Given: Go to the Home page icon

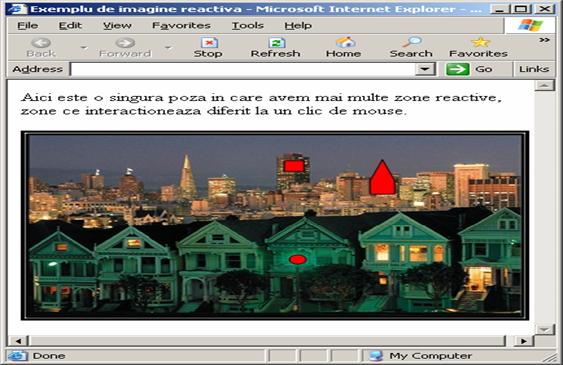Looking at the screenshot, I should point(345,42).
